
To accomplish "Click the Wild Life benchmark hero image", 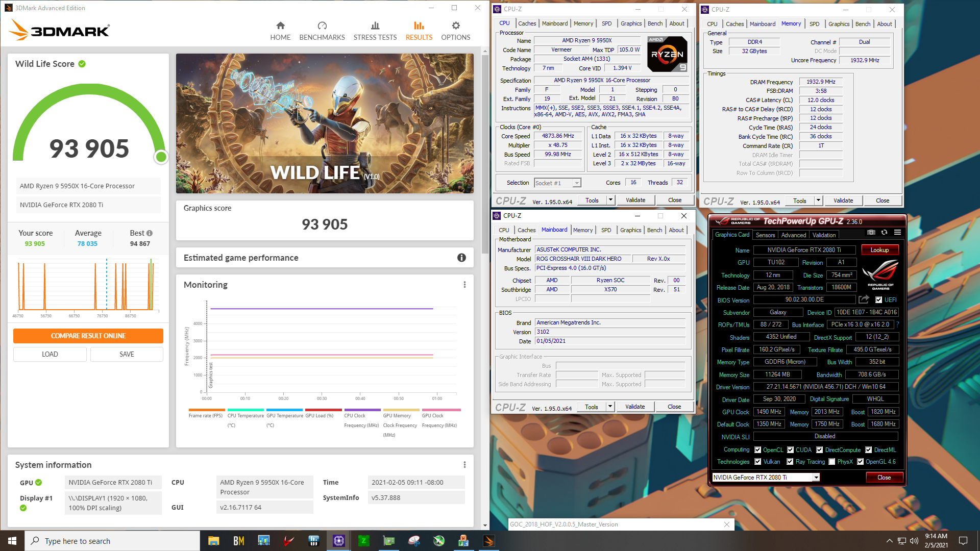I will 325,123.
